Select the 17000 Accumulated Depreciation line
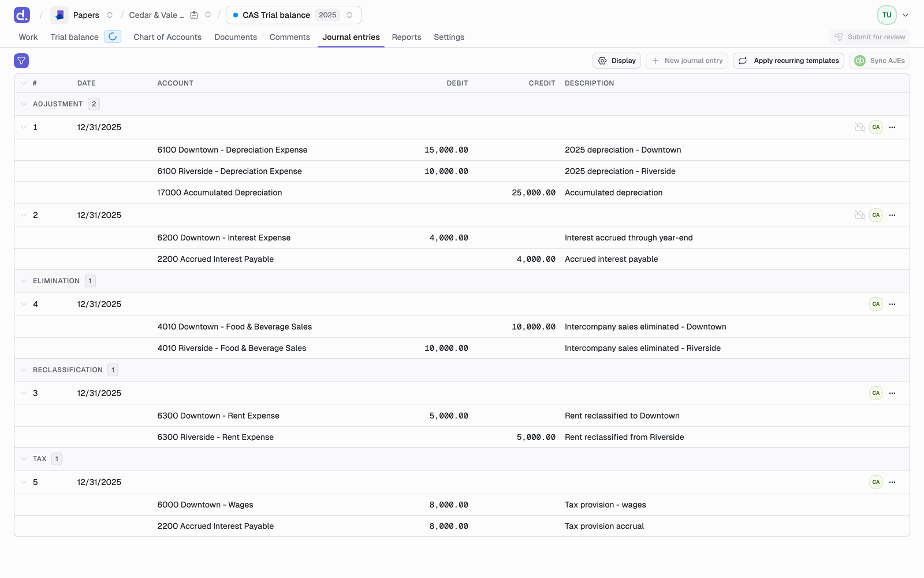The height and width of the screenshot is (578, 924). (x=462, y=192)
